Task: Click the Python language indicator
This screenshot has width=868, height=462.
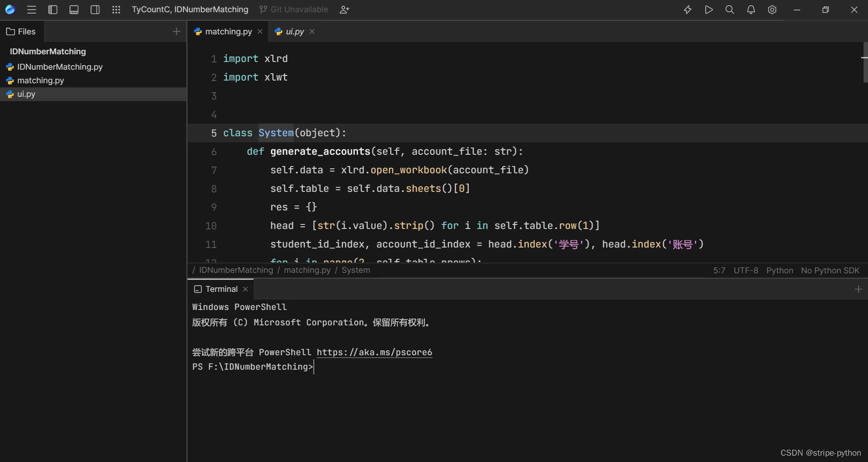Action: pos(780,271)
